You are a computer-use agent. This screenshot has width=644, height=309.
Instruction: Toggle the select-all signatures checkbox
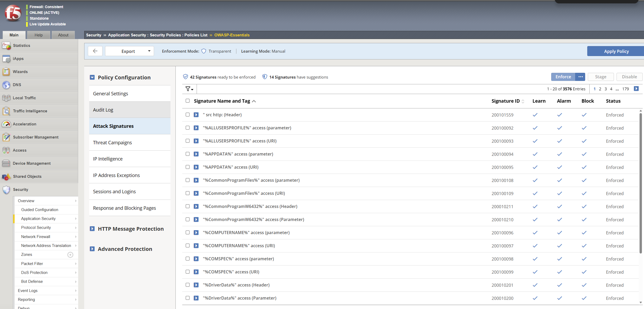[187, 101]
